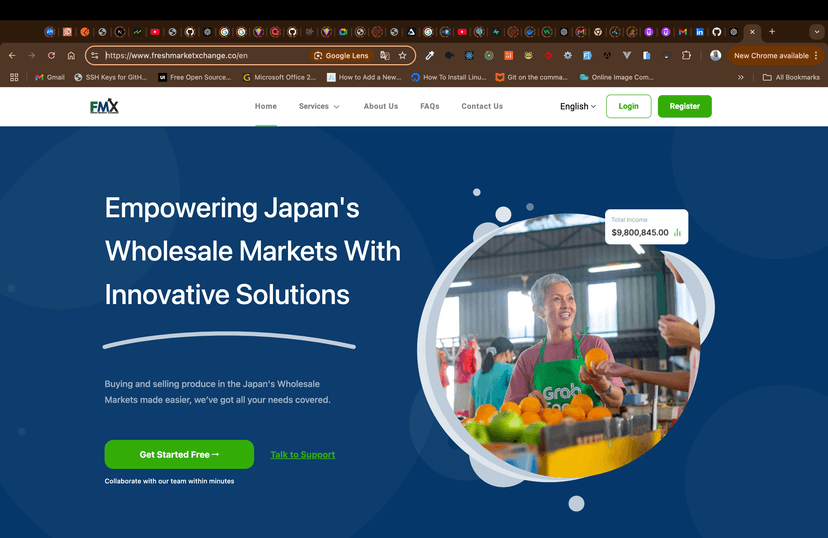Click the Login button
Screen dimensions: 828x538
(628, 106)
